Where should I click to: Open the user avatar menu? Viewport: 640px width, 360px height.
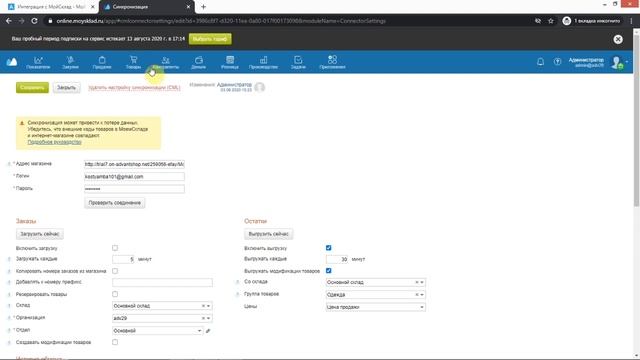coord(618,62)
